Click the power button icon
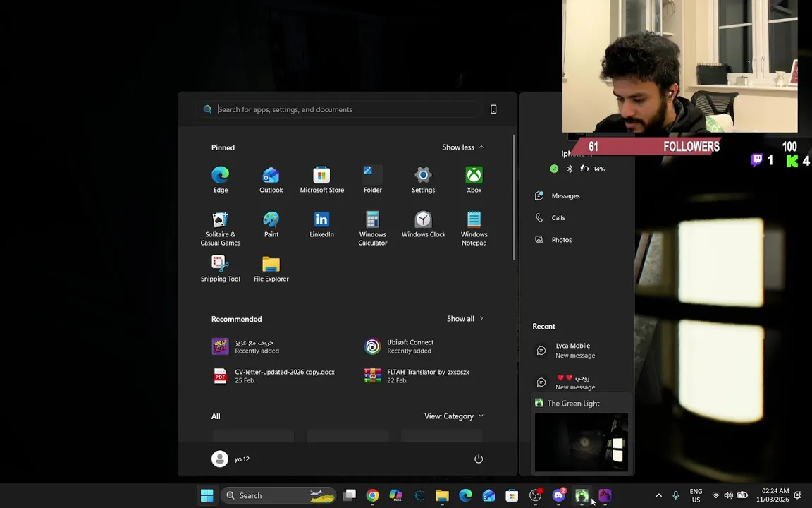812x508 pixels. [479, 459]
